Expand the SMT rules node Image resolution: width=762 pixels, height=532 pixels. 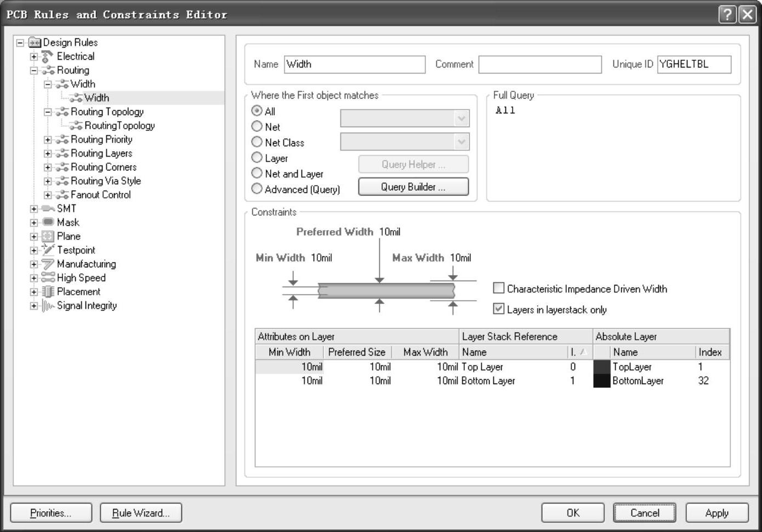coord(34,208)
